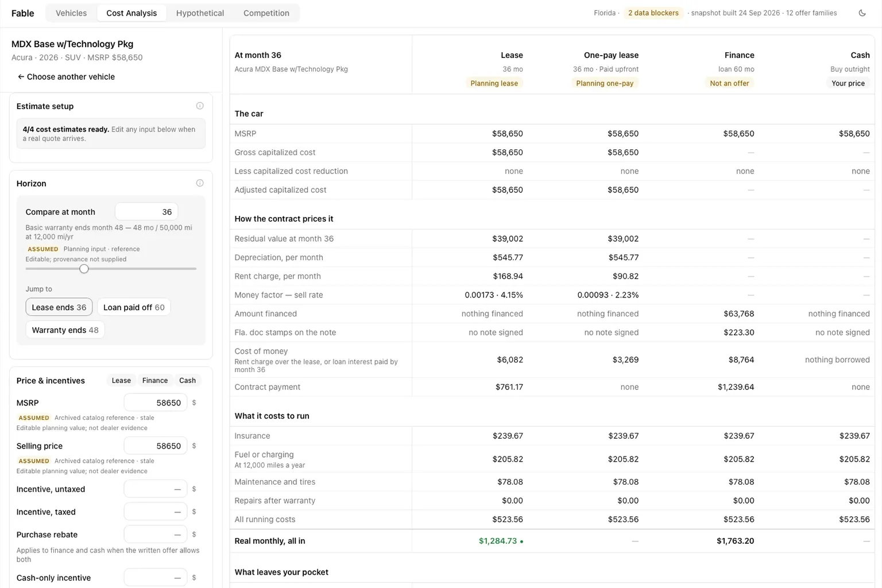
Task: Click the Cash-only incentive input field
Action: coord(156,578)
